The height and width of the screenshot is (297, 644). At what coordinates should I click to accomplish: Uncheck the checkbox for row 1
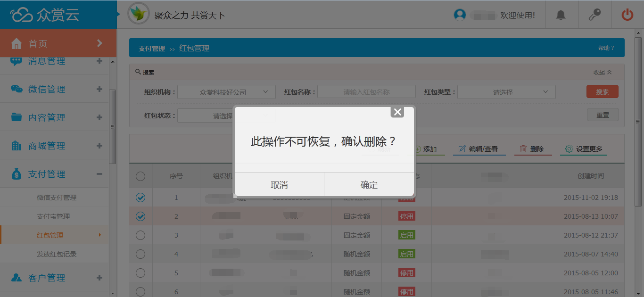[x=140, y=198]
